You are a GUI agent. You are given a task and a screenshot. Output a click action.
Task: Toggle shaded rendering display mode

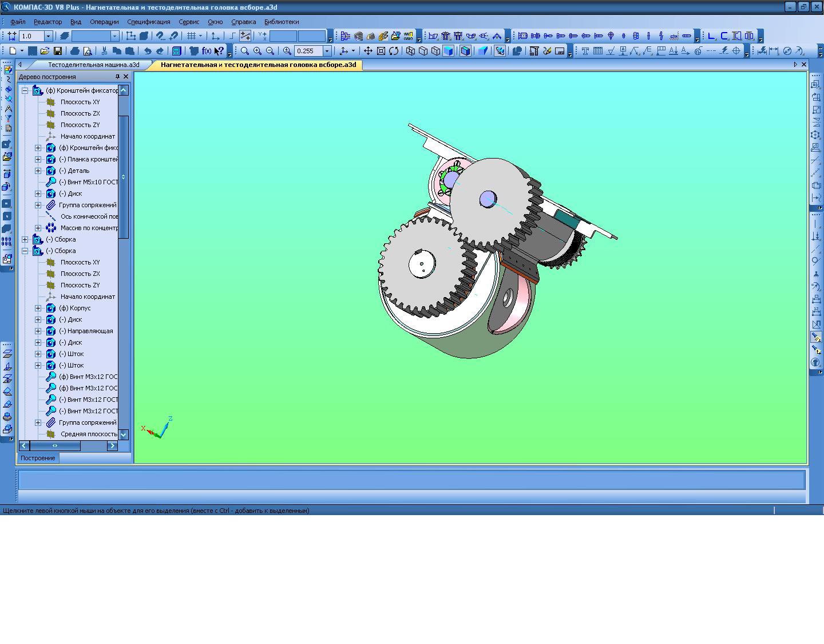(449, 51)
